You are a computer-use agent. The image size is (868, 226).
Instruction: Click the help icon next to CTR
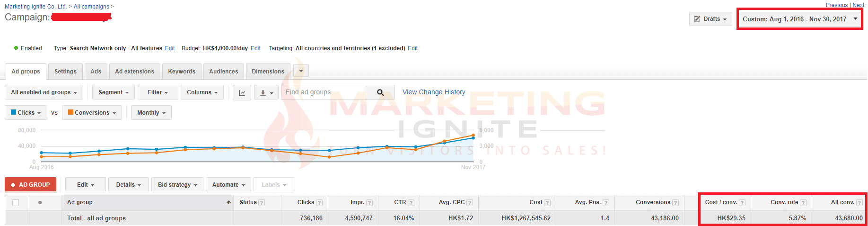click(411, 203)
